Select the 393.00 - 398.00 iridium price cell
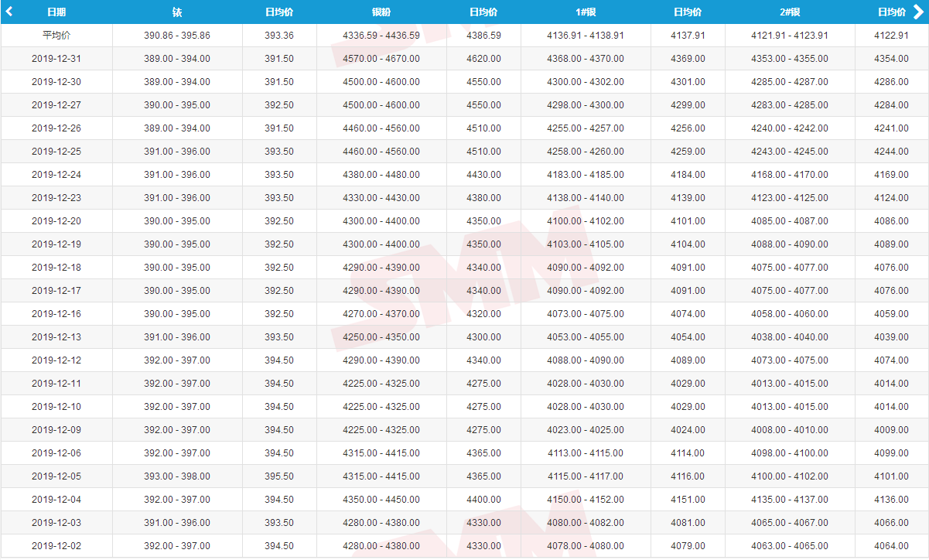The height and width of the screenshot is (560, 929). click(177, 476)
